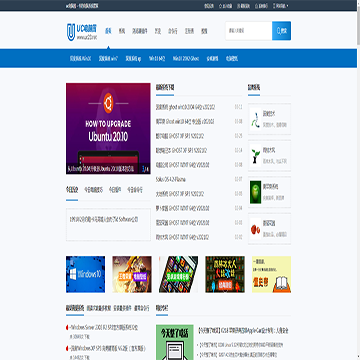Open the Windows 10 thumbnail tile
360x360 pixels.
coord(85,274)
